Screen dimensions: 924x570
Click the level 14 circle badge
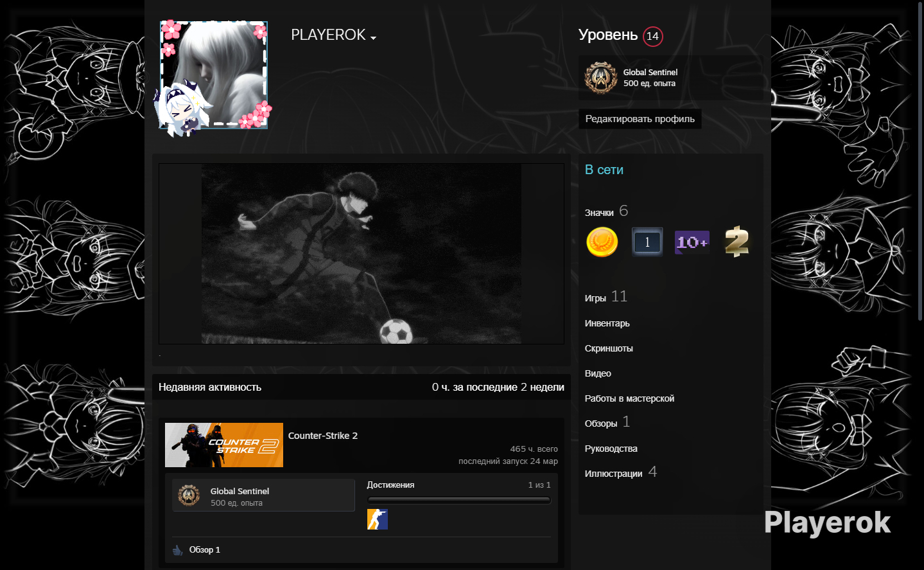(x=652, y=36)
